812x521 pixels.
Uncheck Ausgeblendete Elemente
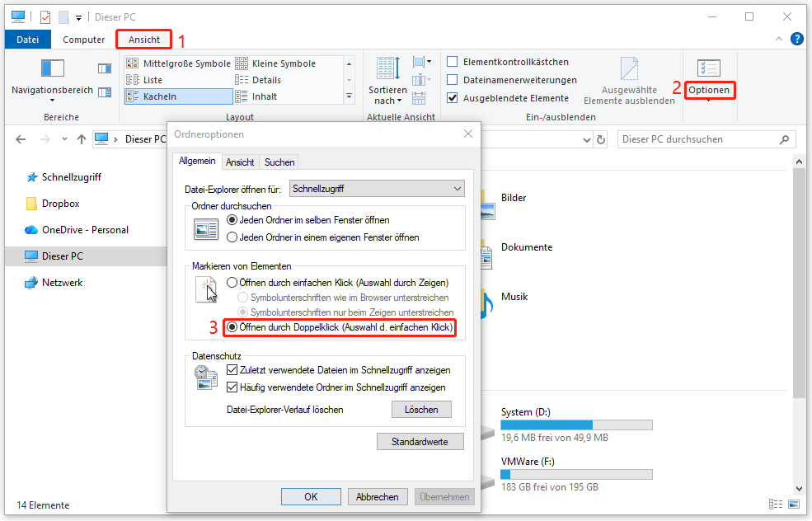(452, 98)
